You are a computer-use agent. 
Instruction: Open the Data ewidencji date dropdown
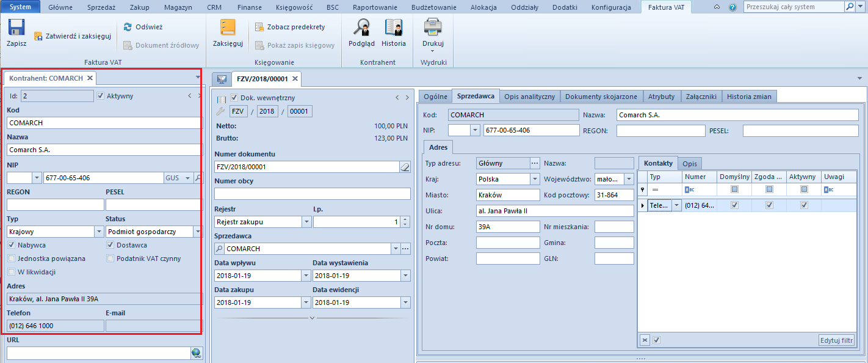pyautogui.click(x=405, y=302)
